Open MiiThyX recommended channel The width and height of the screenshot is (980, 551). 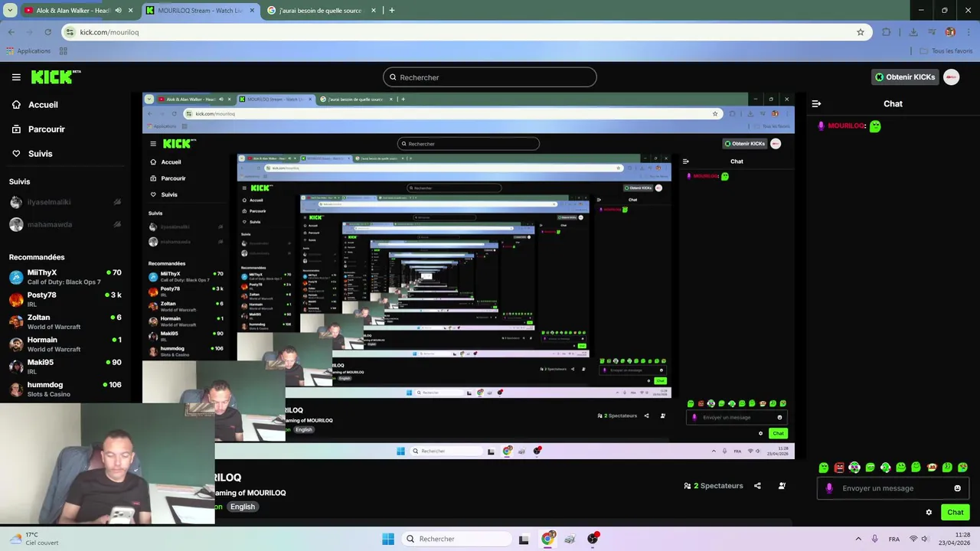click(65, 277)
